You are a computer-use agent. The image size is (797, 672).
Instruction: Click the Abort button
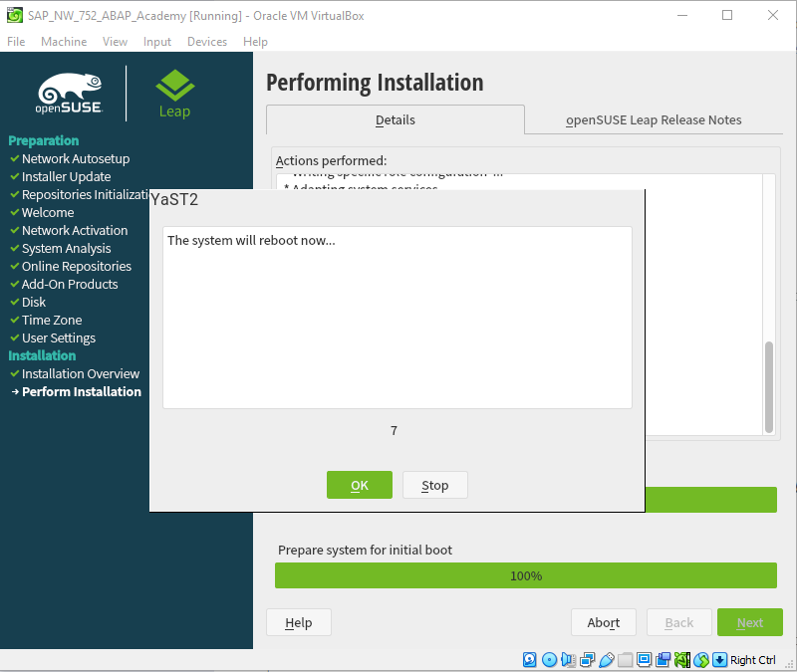(604, 622)
